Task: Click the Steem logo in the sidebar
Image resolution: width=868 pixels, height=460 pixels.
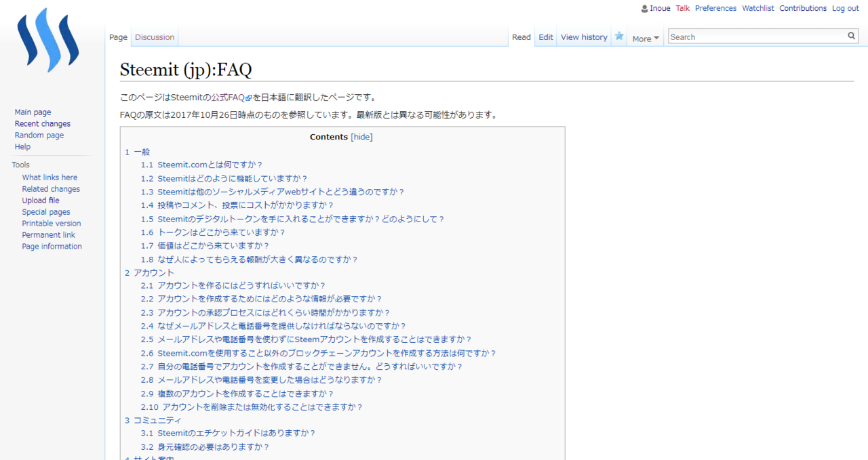Action: 48,40
